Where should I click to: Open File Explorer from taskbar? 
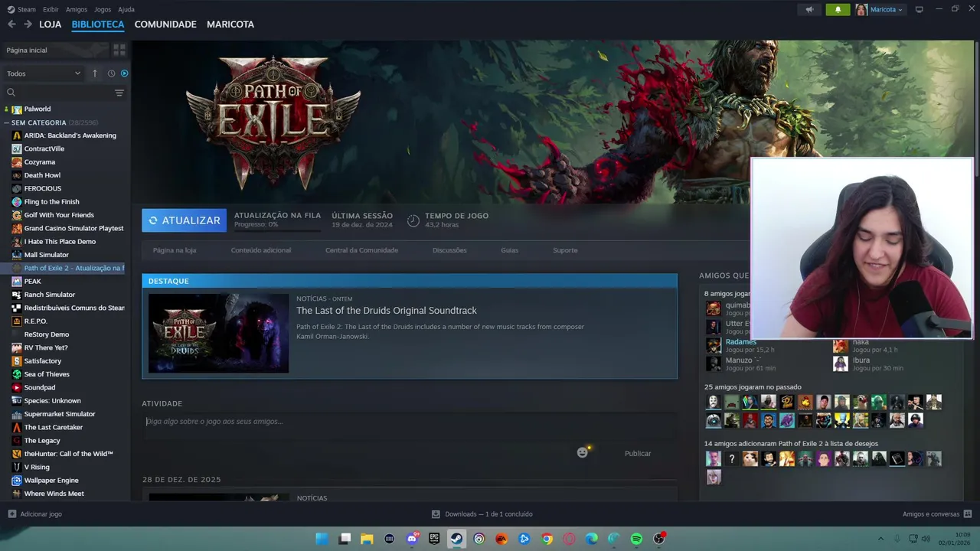367,539
